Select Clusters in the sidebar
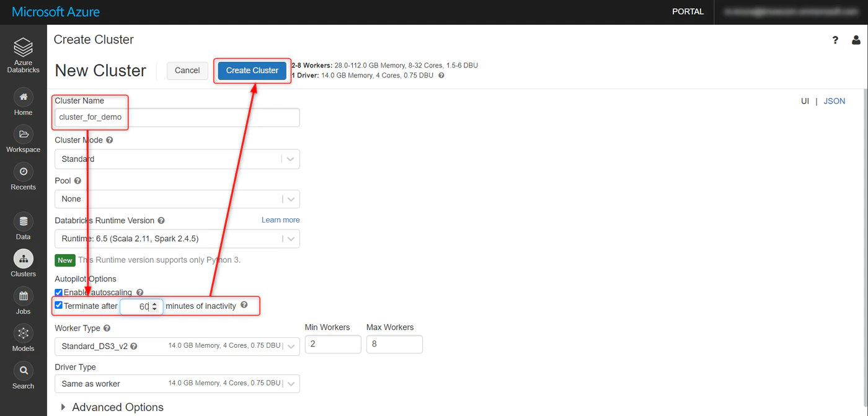This screenshot has height=416, width=868. click(23, 263)
